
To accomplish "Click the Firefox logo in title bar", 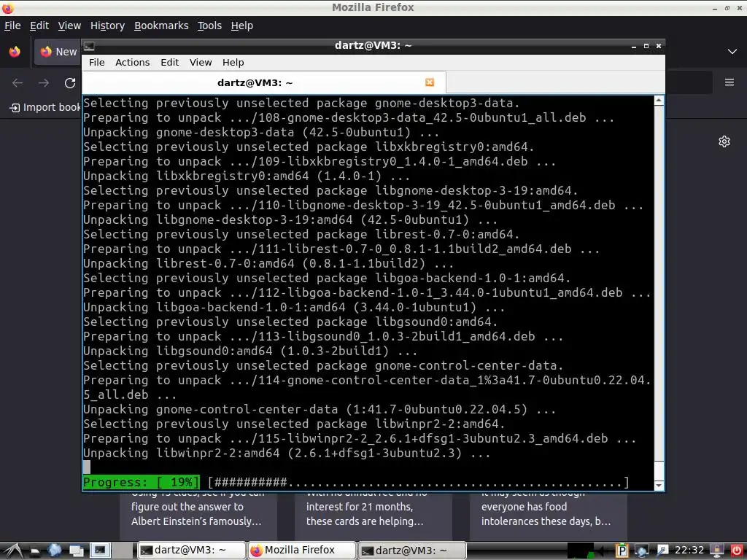I will 7,7.
